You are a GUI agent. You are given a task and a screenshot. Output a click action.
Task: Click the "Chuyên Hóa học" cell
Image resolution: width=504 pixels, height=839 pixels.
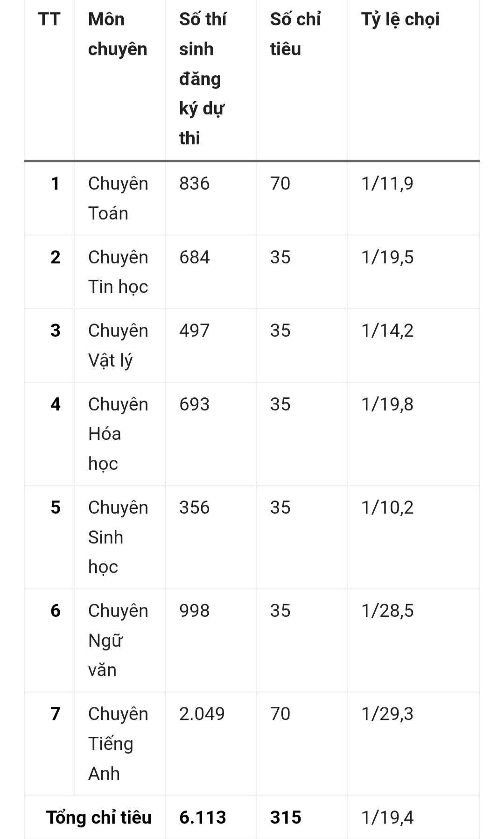pos(118,434)
